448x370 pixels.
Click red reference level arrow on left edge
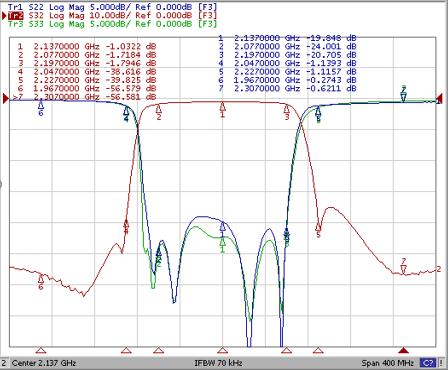6,98
